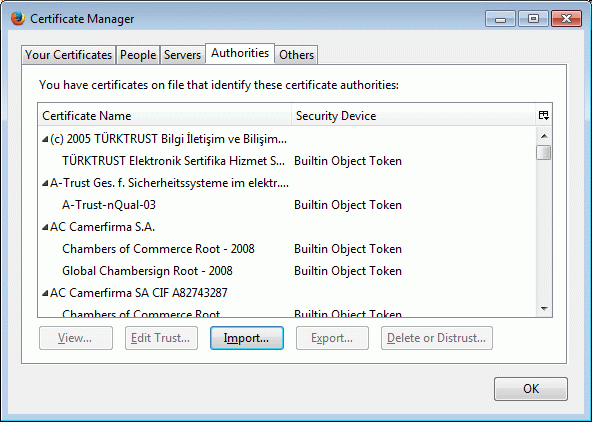Click Builtin Object Token beside Global Chambersign Root
The height and width of the screenshot is (422, 592).
tap(348, 271)
